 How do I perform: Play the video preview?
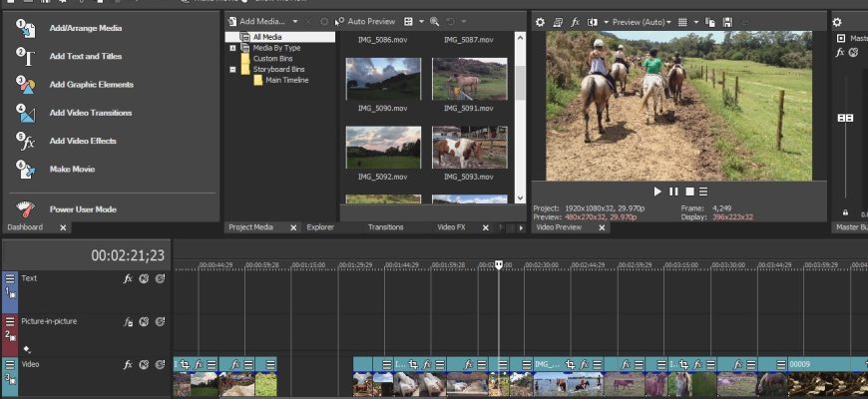657,192
